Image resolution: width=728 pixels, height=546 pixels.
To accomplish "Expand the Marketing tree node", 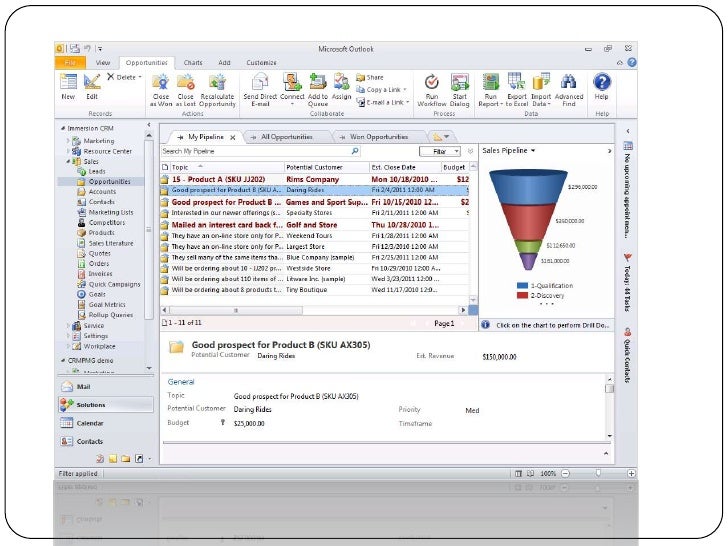I will click(68, 141).
